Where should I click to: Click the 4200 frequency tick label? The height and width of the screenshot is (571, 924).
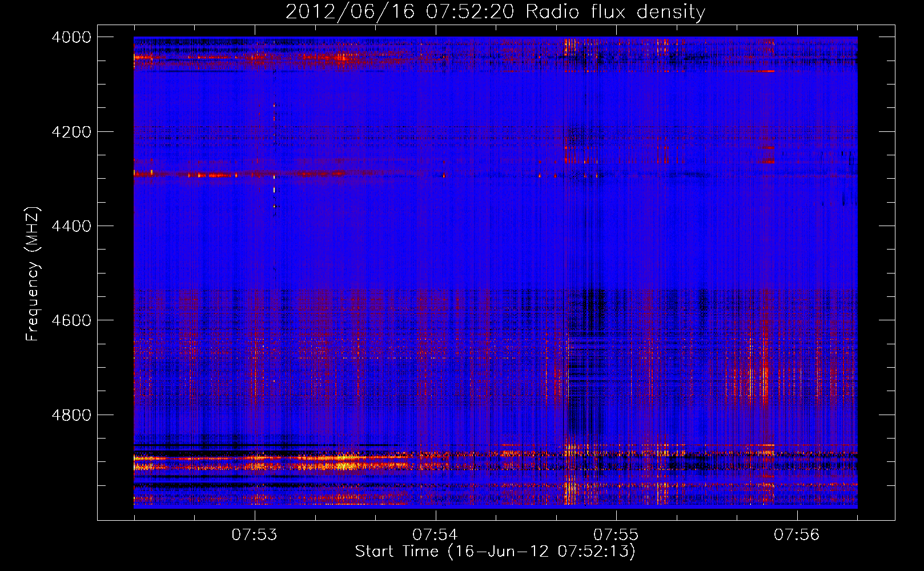pos(71,132)
